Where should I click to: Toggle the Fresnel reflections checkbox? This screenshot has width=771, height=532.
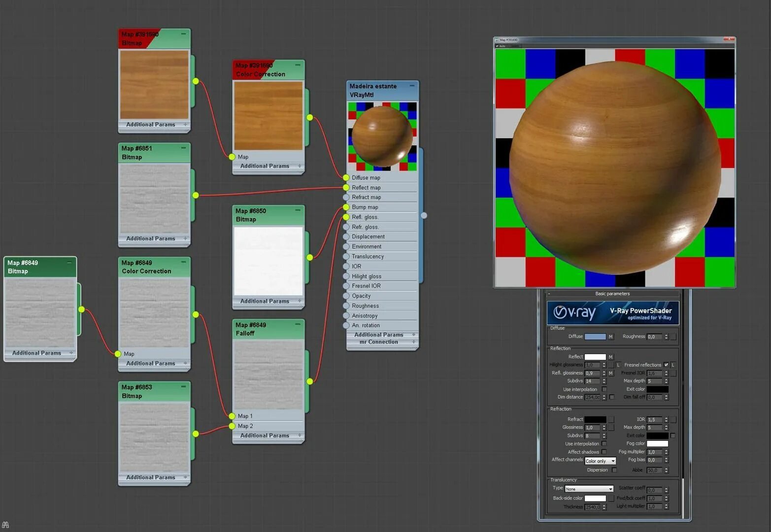(x=666, y=365)
